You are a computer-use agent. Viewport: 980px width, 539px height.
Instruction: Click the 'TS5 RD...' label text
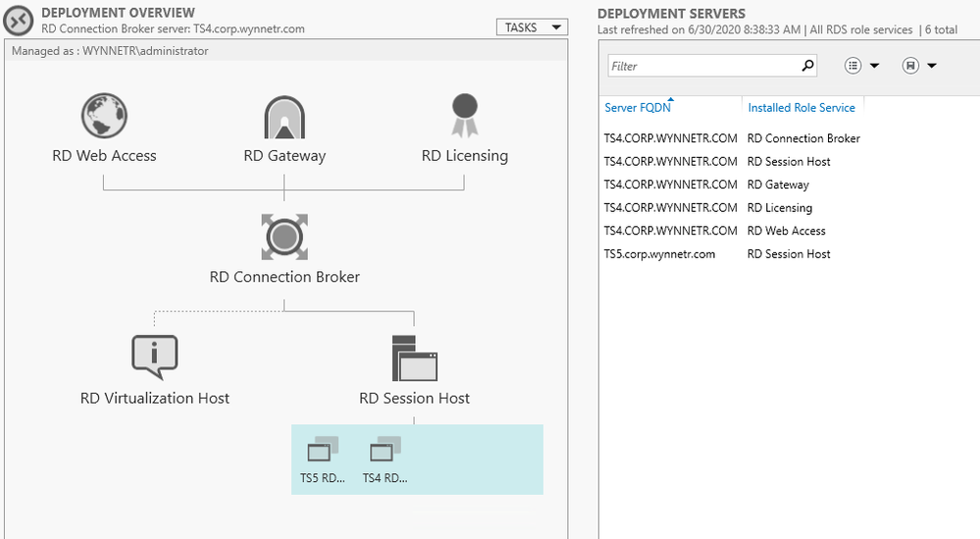323,478
